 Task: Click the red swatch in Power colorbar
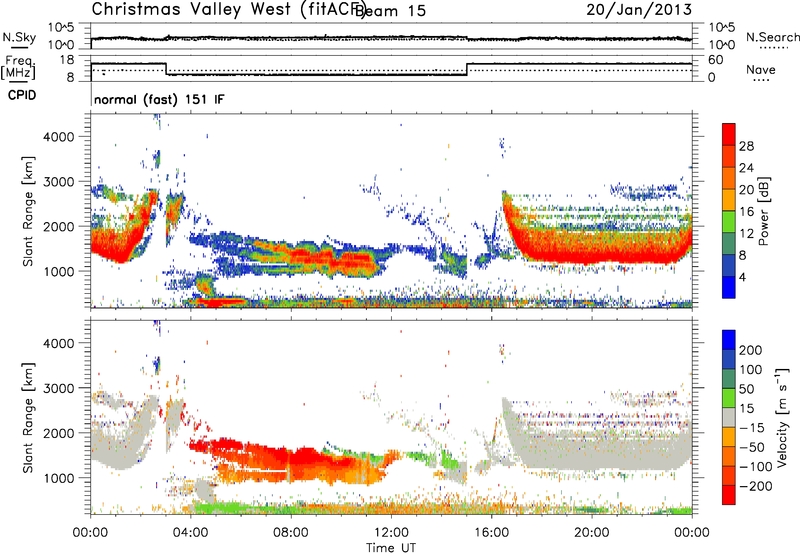729,135
